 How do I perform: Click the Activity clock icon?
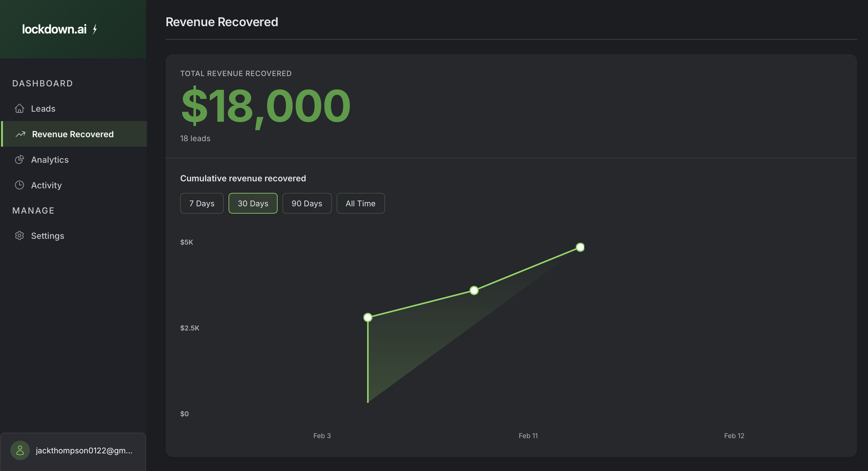19,185
